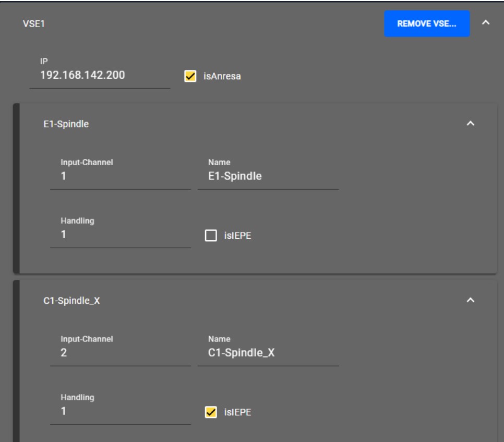Enable the isIEPE checkbox for E1-Spindle
The image size is (504, 442).
(x=211, y=237)
